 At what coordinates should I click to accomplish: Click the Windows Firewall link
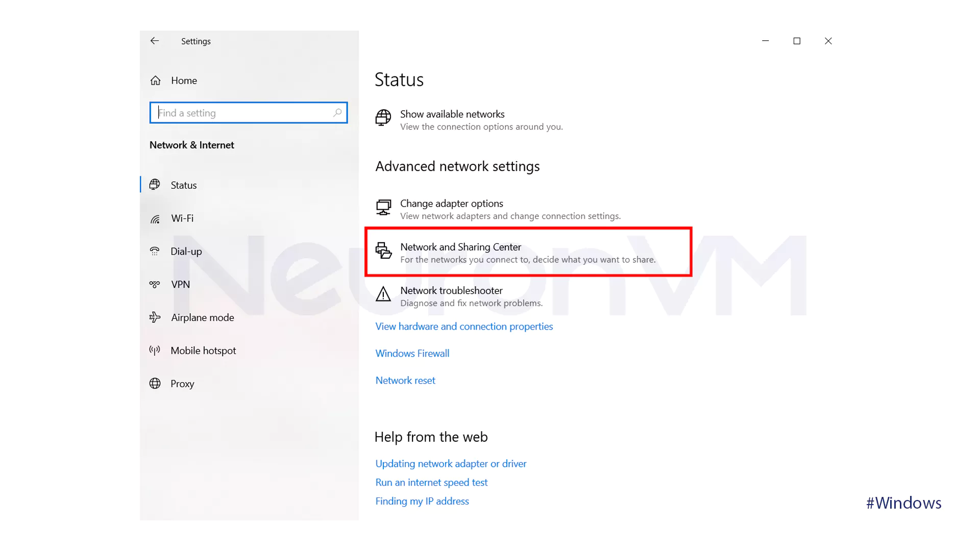(412, 353)
